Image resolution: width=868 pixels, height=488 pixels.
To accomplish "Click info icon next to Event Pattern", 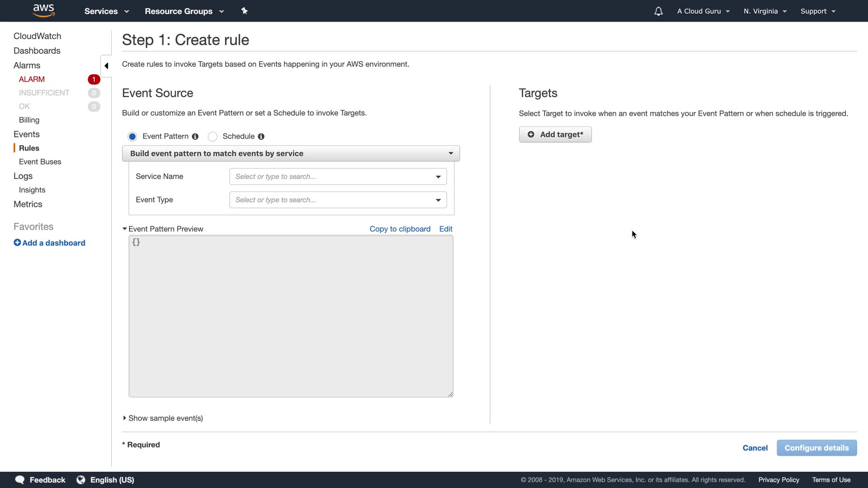I will coord(195,136).
